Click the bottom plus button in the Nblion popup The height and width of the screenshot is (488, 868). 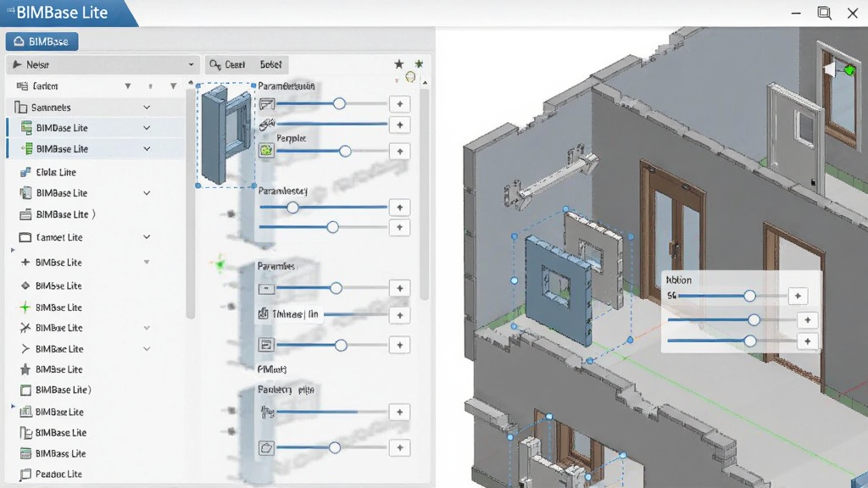pos(807,341)
